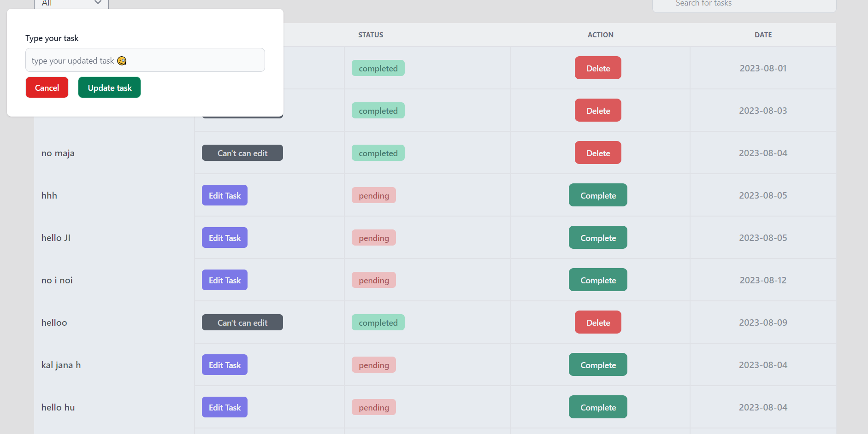The image size is (868, 434).
Task: Delete the 'no maja' task
Action: pos(598,152)
